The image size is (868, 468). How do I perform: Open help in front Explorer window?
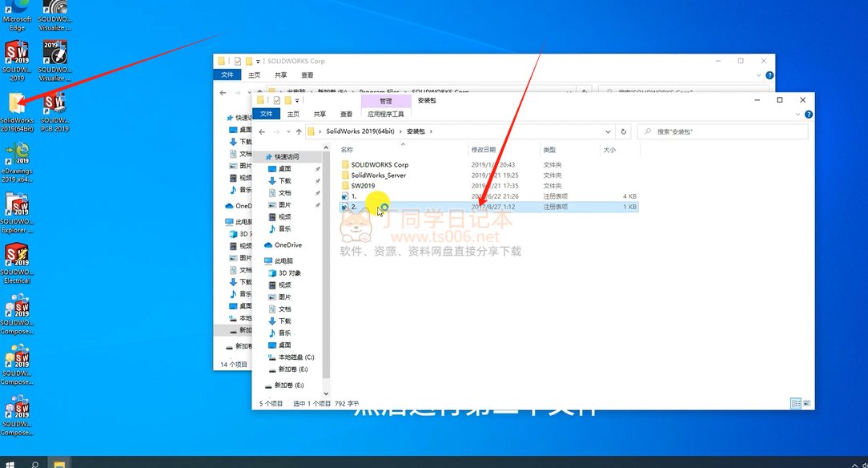coord(809,115)
